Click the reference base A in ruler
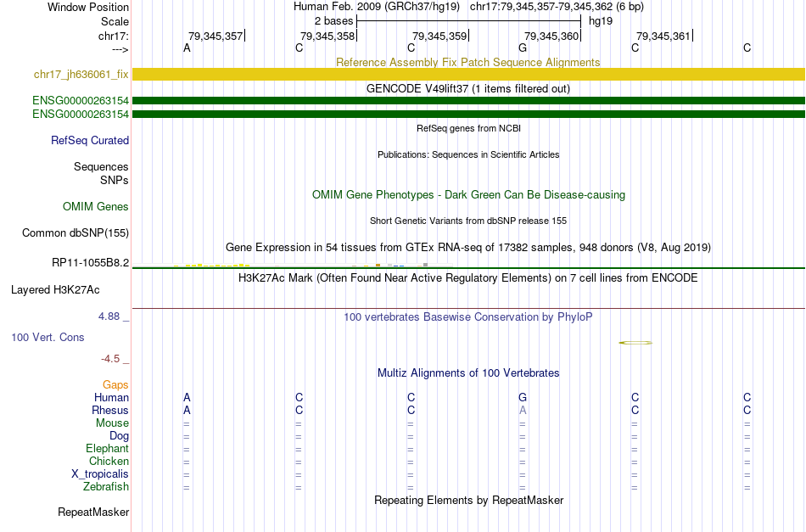This screenshot has height=532, width=806. tap(188, 48)
